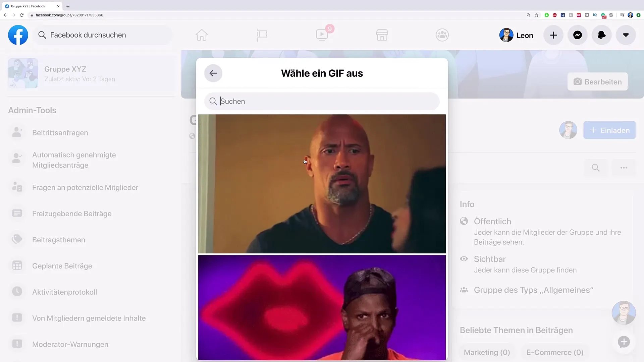Select the neon lips GIF
The width and height of the screenshot is (644, 362).
(322, 307)
